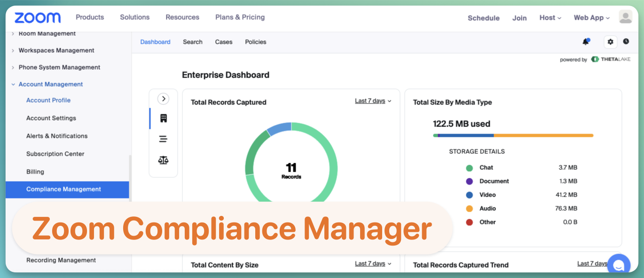Click the 122.5 MB used text

coord(462,124)
